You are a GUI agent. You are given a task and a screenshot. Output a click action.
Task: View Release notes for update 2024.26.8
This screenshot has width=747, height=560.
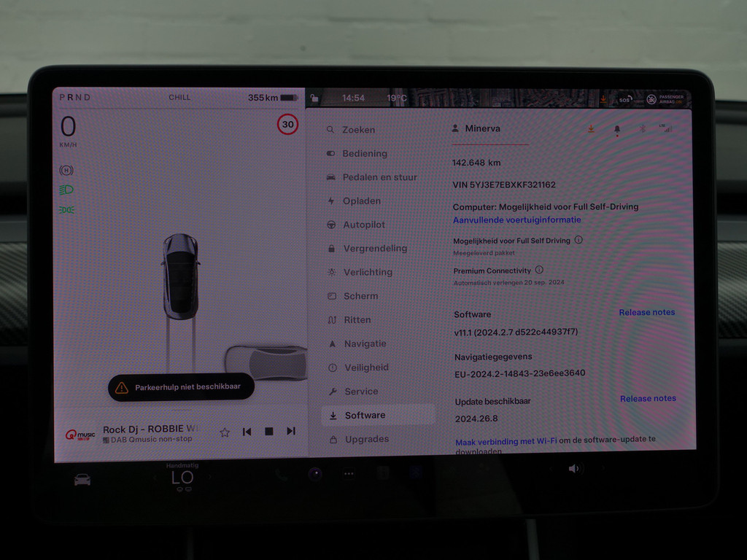click(x=648, y=398)
